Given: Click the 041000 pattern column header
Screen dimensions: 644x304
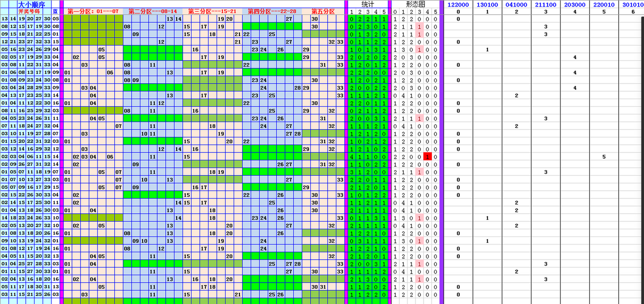Looking at the screenshot, I should click(516, 4).
